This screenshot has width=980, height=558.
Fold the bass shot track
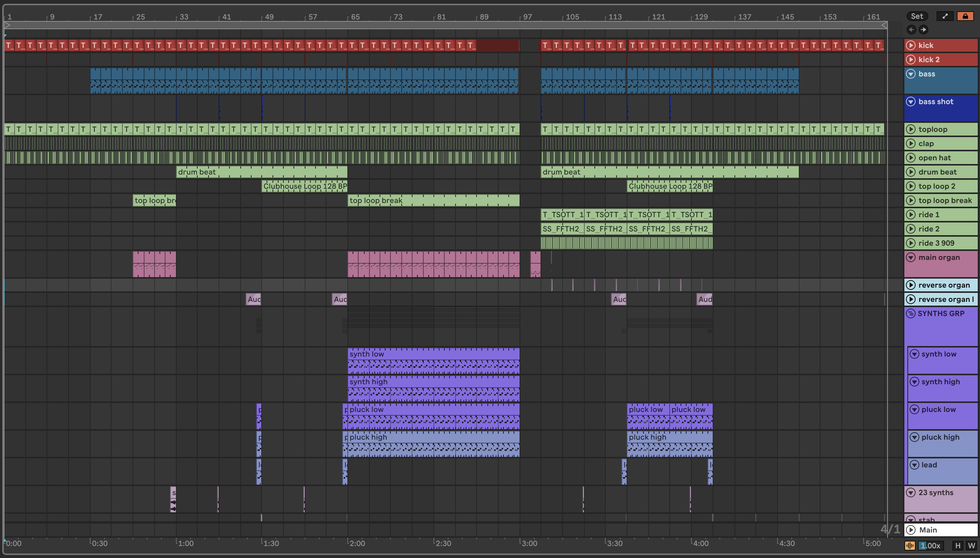(x=911, y=101)
